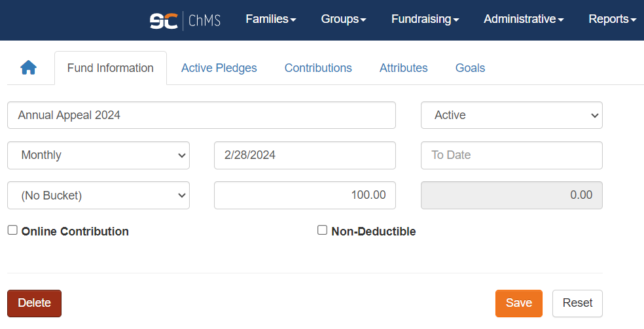Reset the fund form

point(577,303)
